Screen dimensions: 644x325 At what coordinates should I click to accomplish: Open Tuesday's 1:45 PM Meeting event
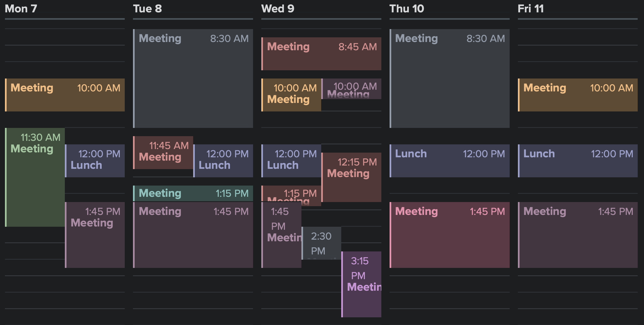193,235
